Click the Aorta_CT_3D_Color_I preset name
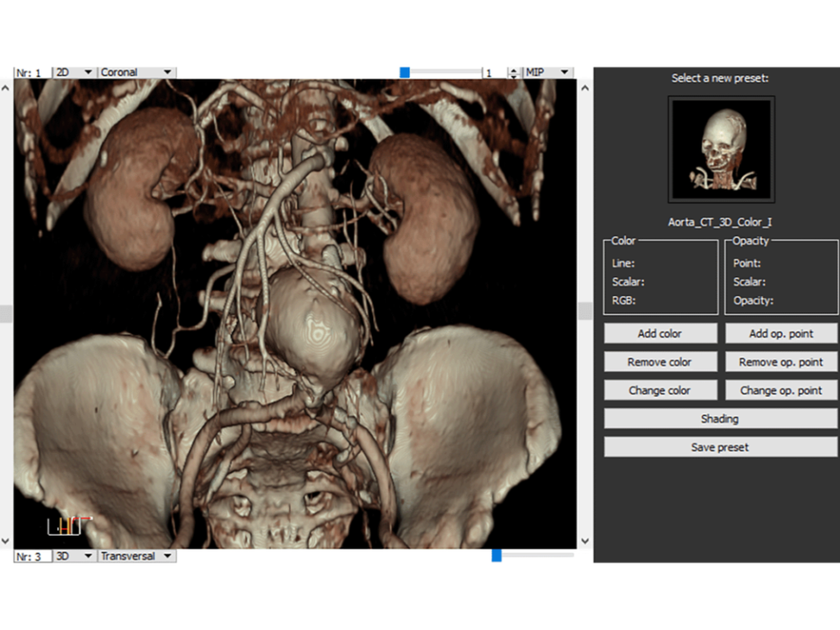The width and height of the screenshot is (840, 630). (720, 222)
